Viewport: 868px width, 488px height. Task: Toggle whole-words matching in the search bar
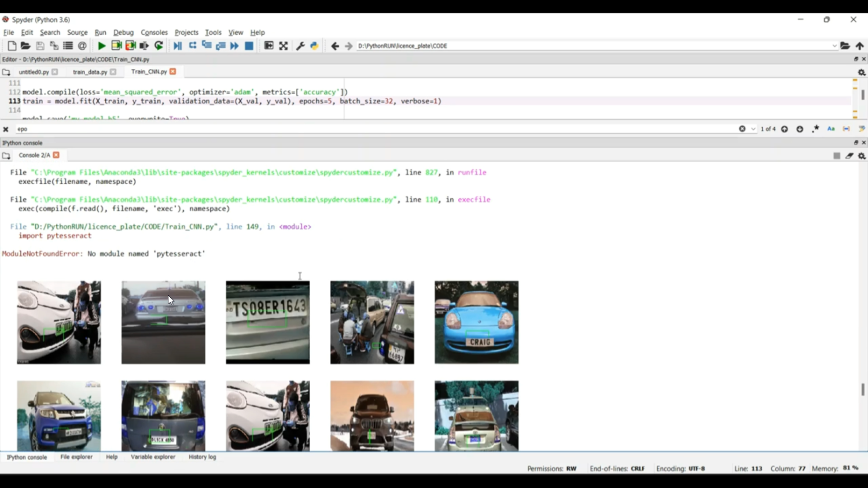846,128
